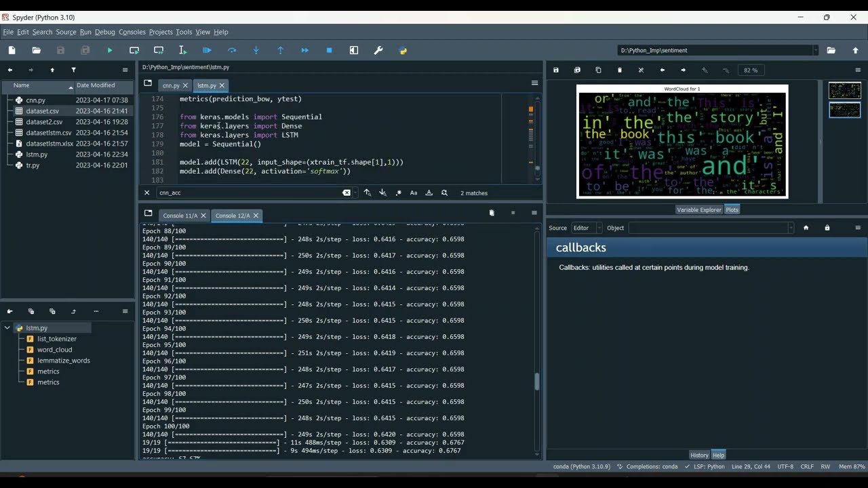Open Preferences with the wrench icon
The height and width of the screenshot is (488, 868).
(x=378, y=50)
